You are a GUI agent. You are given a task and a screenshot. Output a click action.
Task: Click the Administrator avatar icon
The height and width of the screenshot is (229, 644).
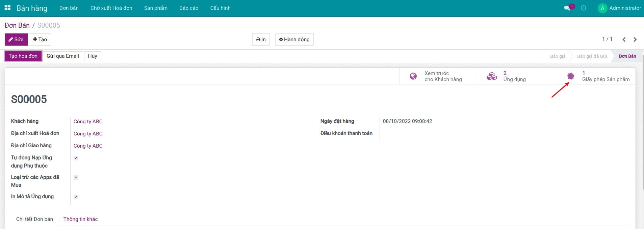click(602, 8)
